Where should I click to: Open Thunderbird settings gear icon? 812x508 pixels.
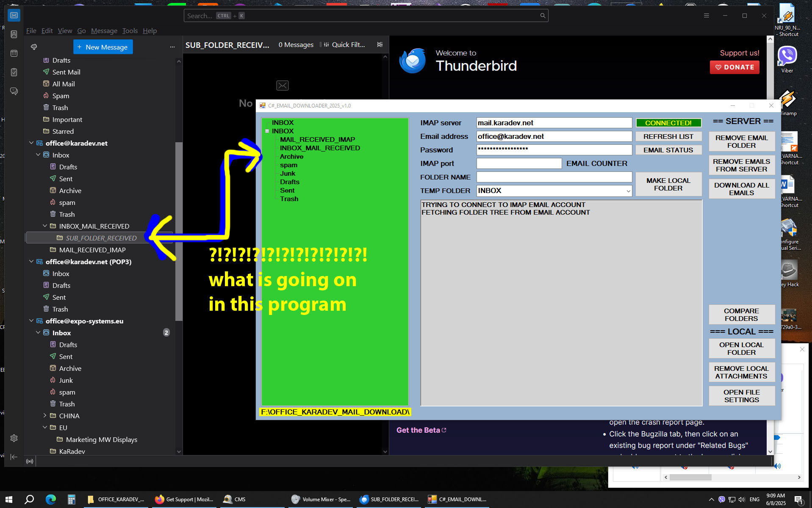point(14,438)
